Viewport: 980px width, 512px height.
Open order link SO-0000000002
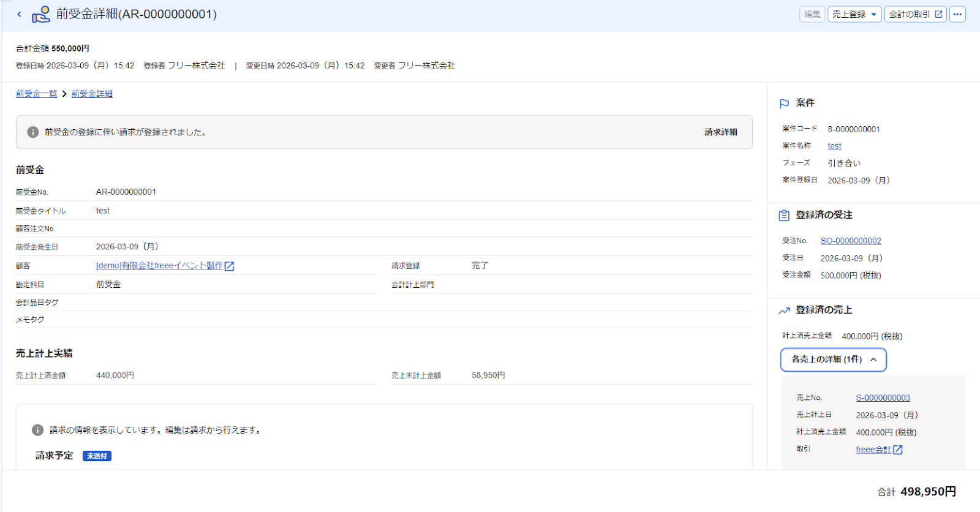(x=851, y=241)
